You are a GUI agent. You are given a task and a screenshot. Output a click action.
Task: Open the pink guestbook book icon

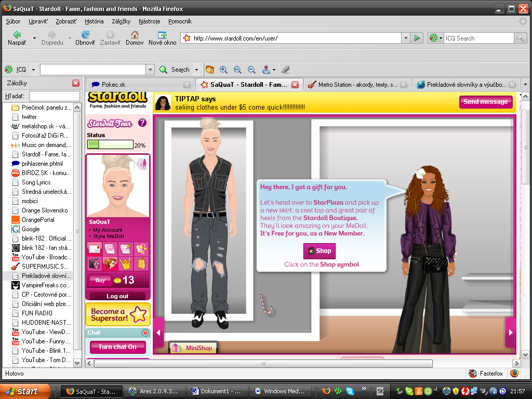click(x=110, y=249)
